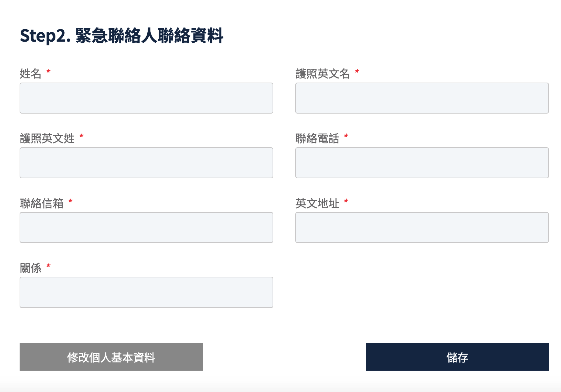Select the 關係 relationship input box

click(x=146, y=292)
